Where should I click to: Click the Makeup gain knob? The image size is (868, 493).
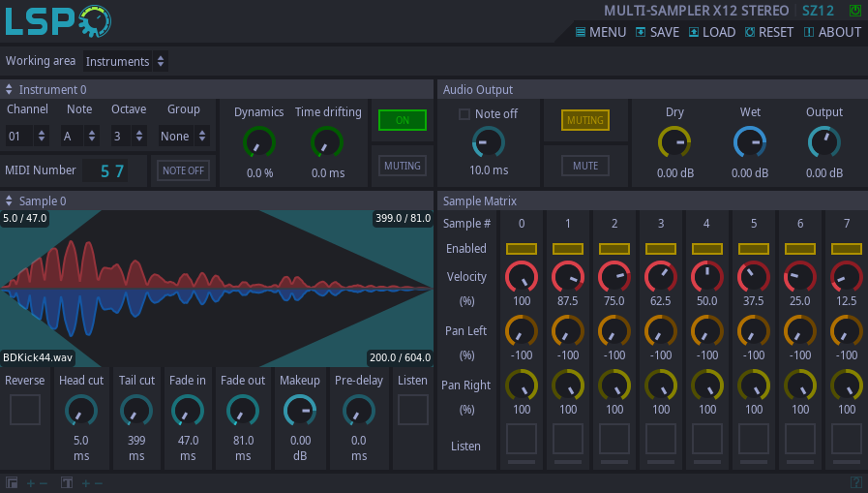[x=299, y=411]
